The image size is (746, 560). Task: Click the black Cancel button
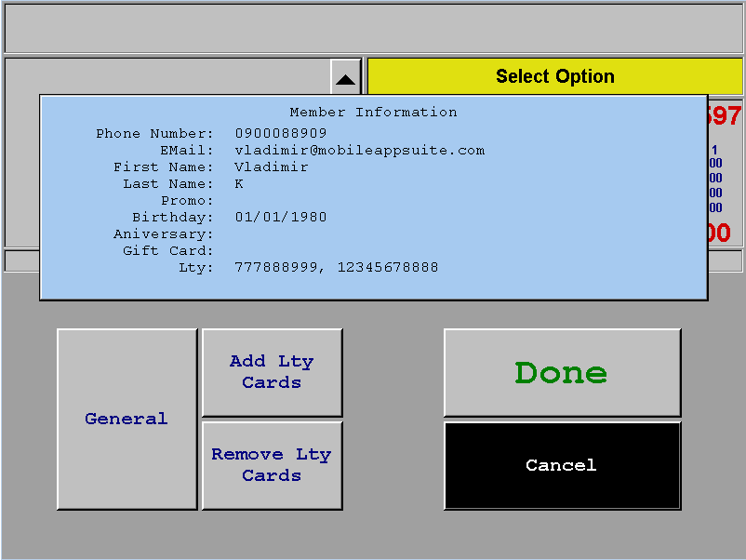click(562, 465)
